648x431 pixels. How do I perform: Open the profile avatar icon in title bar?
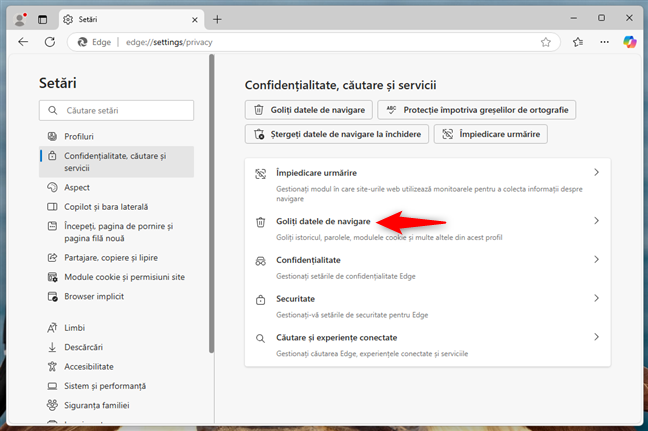[19, 19]
